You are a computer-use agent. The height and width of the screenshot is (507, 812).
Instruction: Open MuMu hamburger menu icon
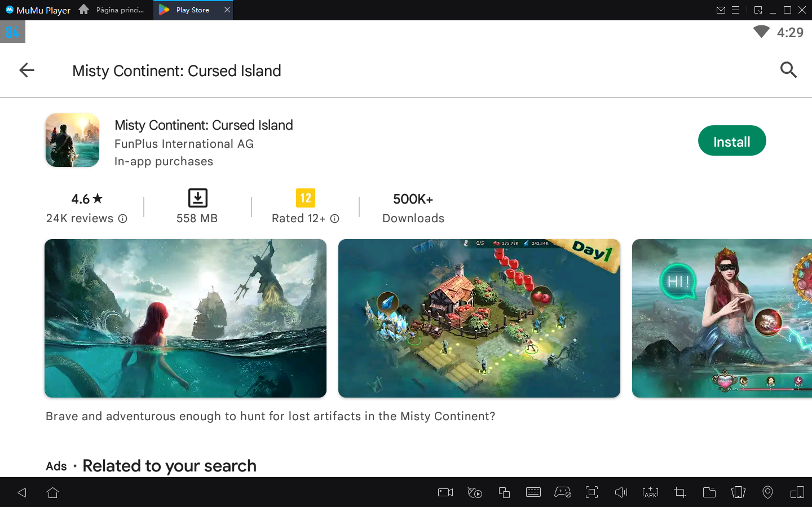point(736,10)
